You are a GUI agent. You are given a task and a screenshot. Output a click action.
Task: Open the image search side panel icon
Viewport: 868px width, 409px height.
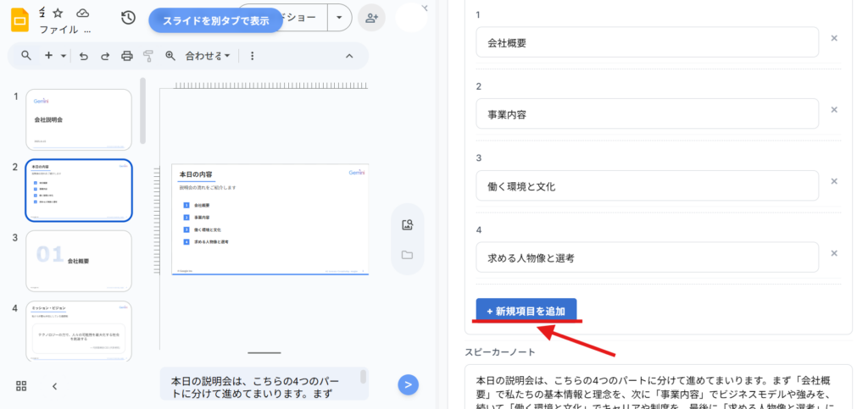point(407,224)
